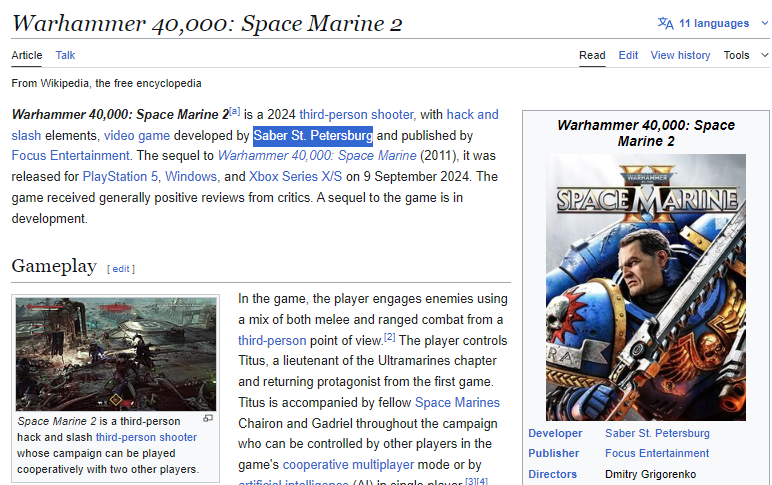
Task: Open the Edit tab
Action: [628, 55]
